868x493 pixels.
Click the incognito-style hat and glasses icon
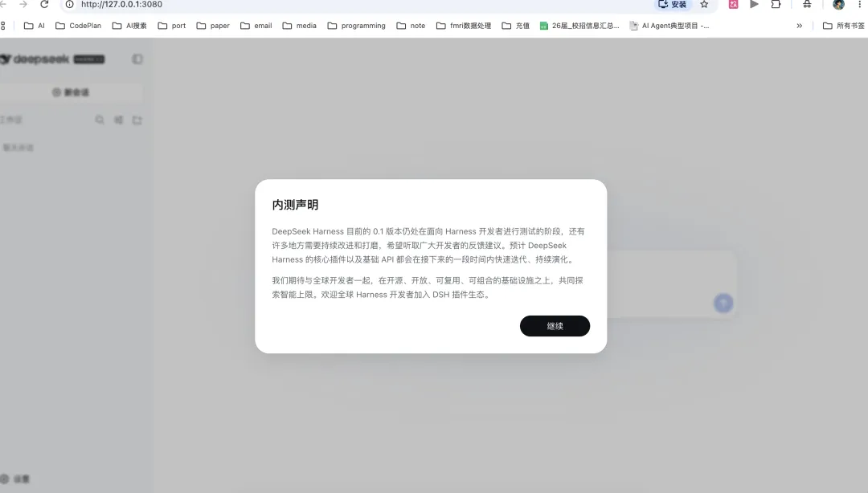click(807, 5)
